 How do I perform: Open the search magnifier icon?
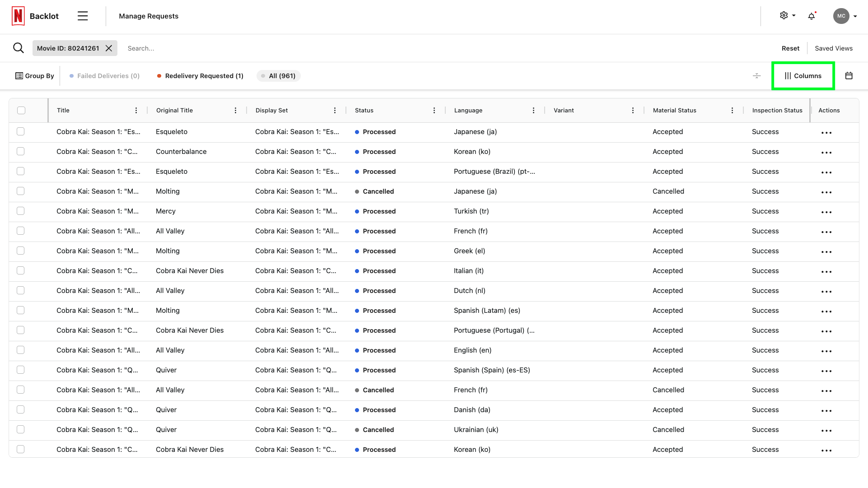[19, 48]
